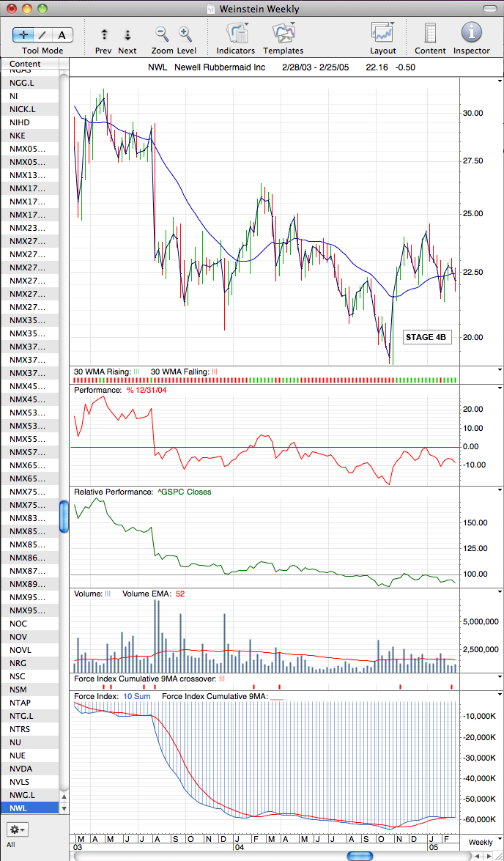Click the All filter label below gear
The image size is (504, 861).
11,845
